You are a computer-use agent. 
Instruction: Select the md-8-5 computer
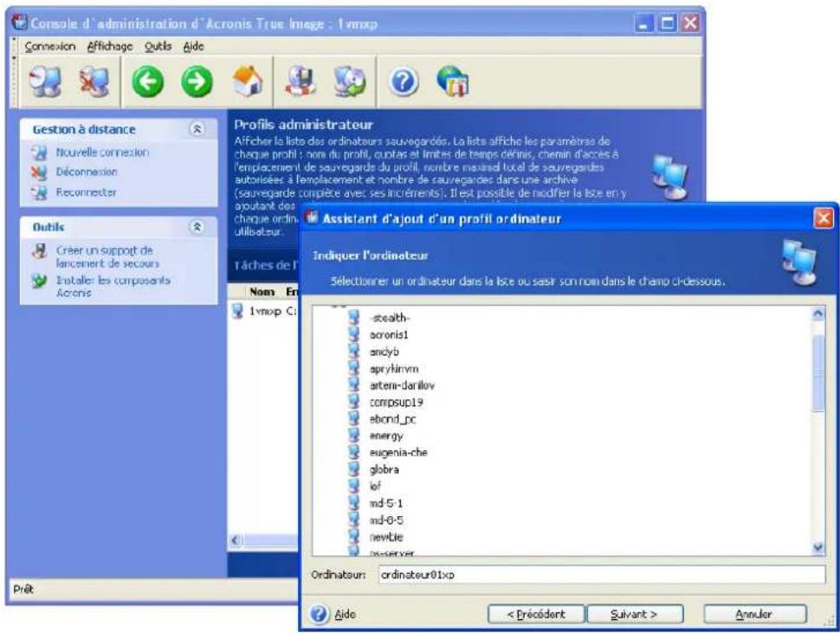tap(386, 520)
